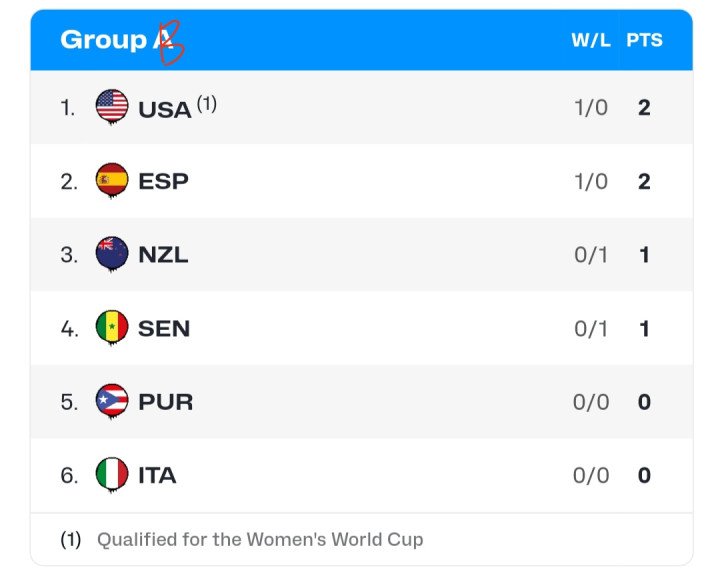Select the SEN team name
Screen dimensions: 720x570
[x=164, y=328]
